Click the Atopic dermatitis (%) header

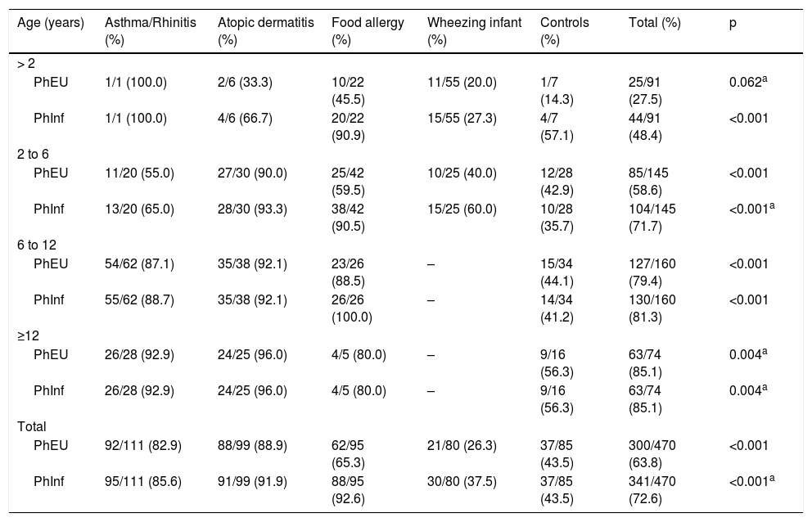255,30
